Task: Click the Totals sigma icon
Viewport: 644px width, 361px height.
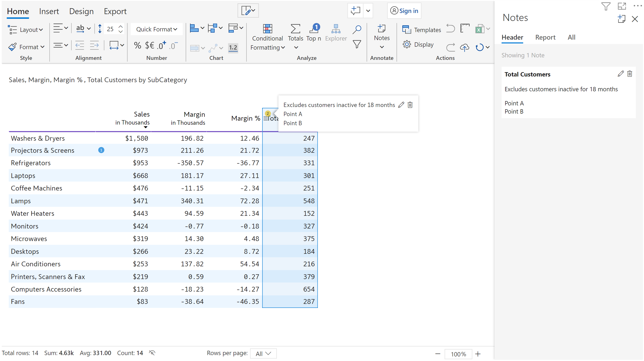Action: coord(295,29)
